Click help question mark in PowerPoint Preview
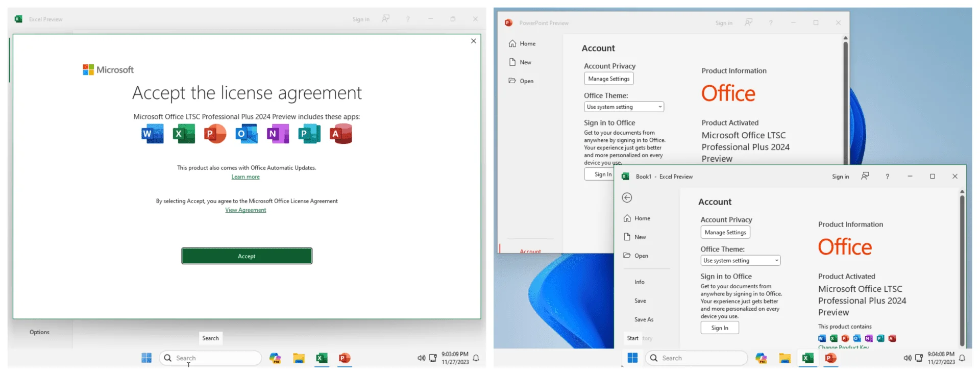980x375 pixels. (771, 23)
